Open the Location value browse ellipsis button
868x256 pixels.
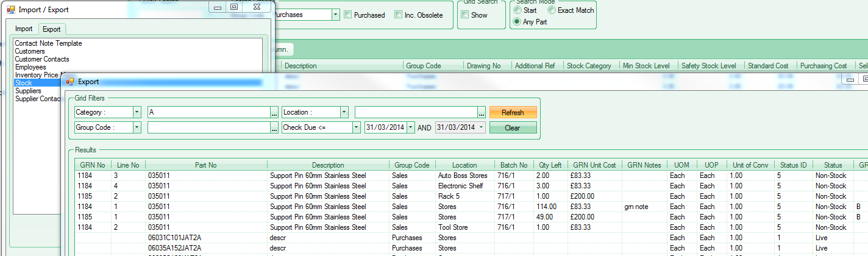pos(482,113)
